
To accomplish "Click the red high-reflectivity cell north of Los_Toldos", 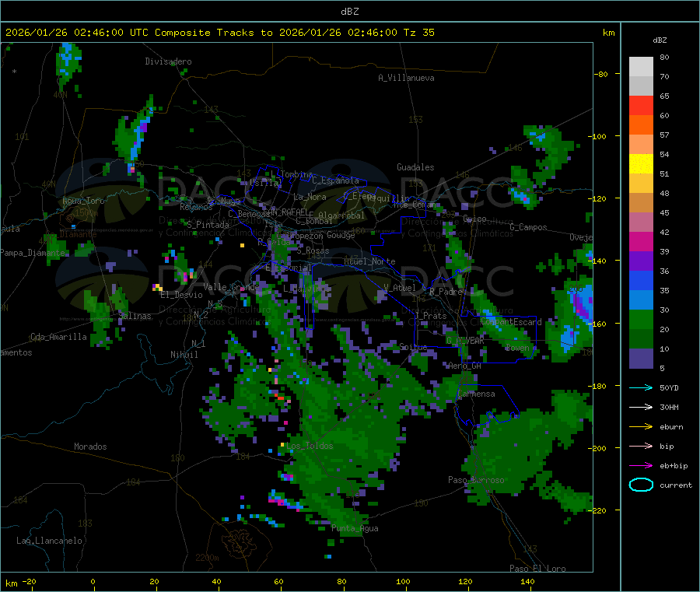I will point(279,397).
